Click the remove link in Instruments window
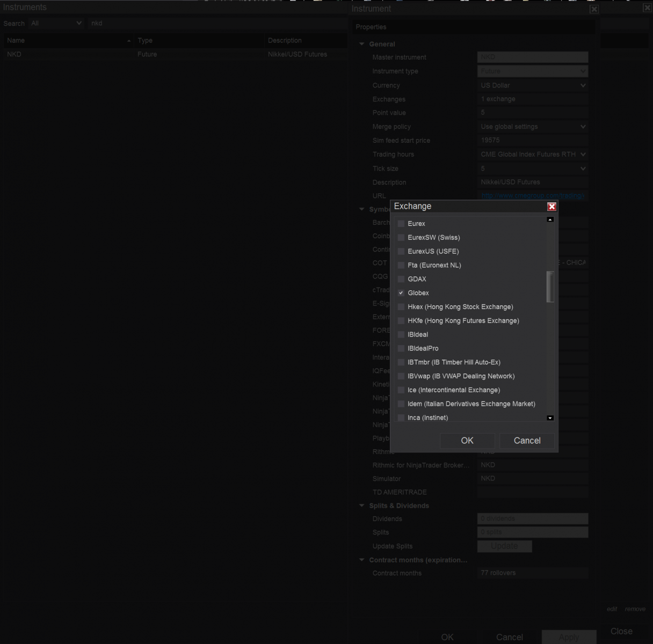The width and height of the screenshot is (653, 644). [x=635, y=609]
